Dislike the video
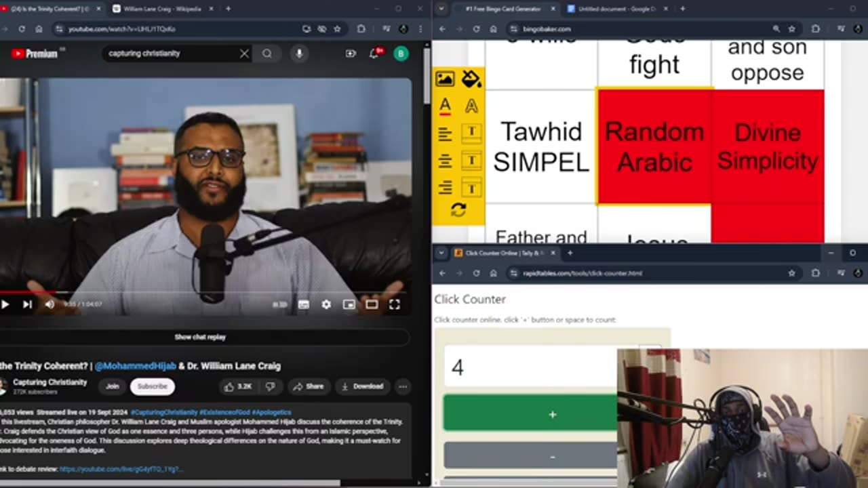 coord(270,386)
